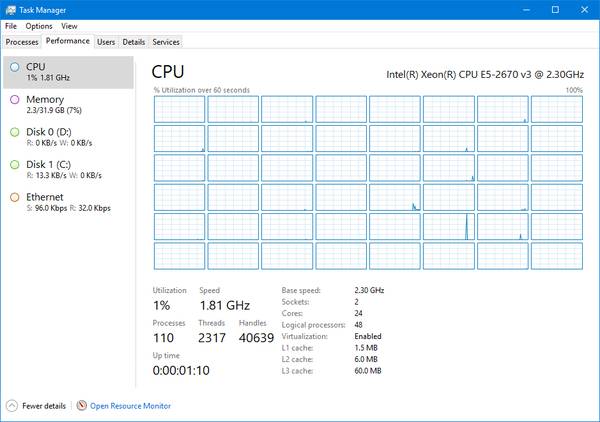This screenshot has height=422, width=600.
Task: Open the Services tab
Action: (x=166, y=42)
